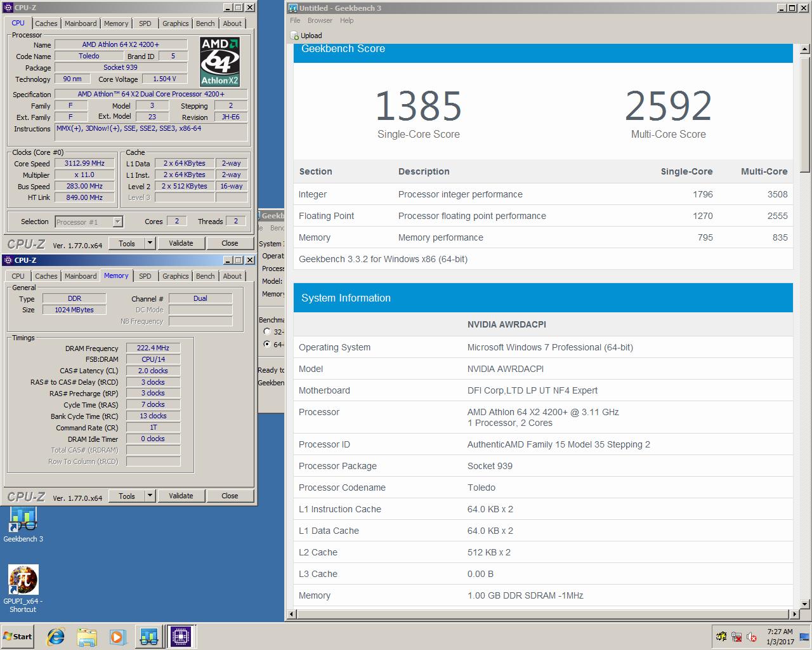Launch Internet Explorer from taskbar
The width and height of the screenshot is (812, 650).
point(56,637)
